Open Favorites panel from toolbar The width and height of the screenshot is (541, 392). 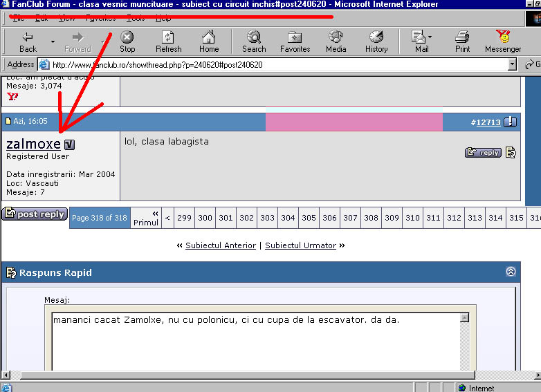point(295,41)
